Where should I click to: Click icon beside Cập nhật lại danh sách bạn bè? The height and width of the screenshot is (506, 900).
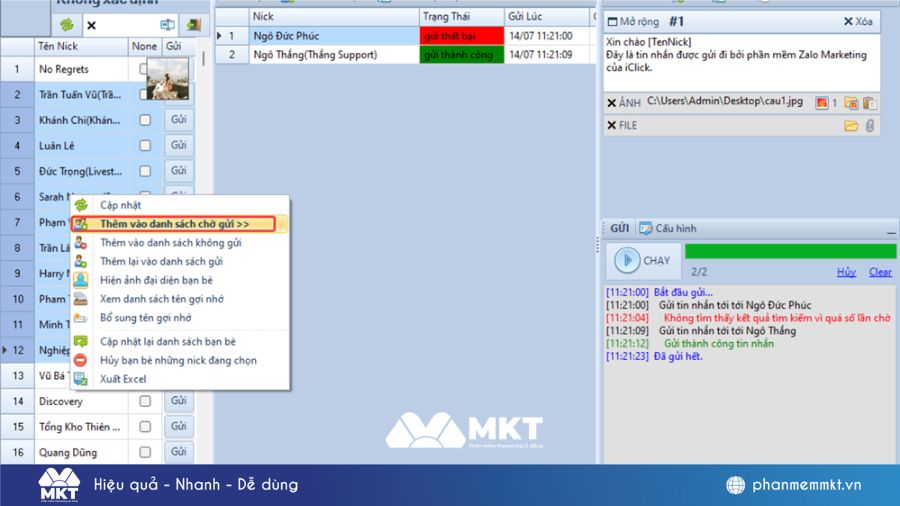tap(81, 341)
